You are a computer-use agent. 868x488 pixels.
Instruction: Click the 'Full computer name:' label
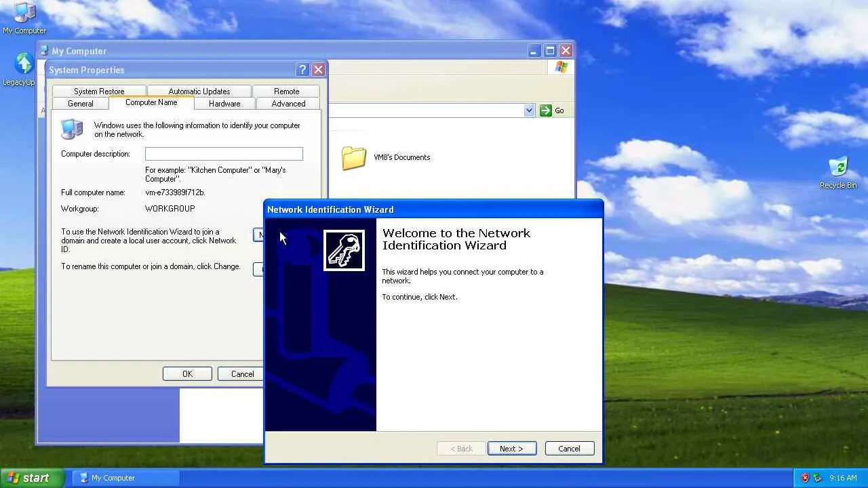pyautogui.click(x=93, y=192)
